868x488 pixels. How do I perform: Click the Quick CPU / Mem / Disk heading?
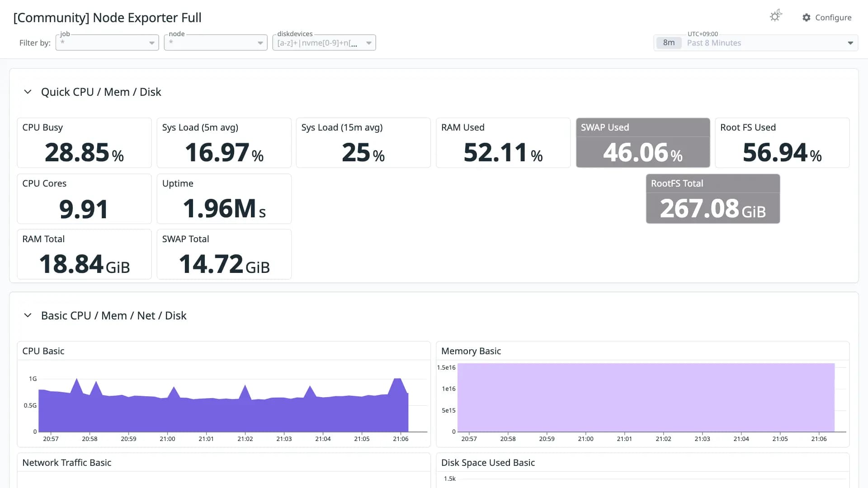point(101,92)
